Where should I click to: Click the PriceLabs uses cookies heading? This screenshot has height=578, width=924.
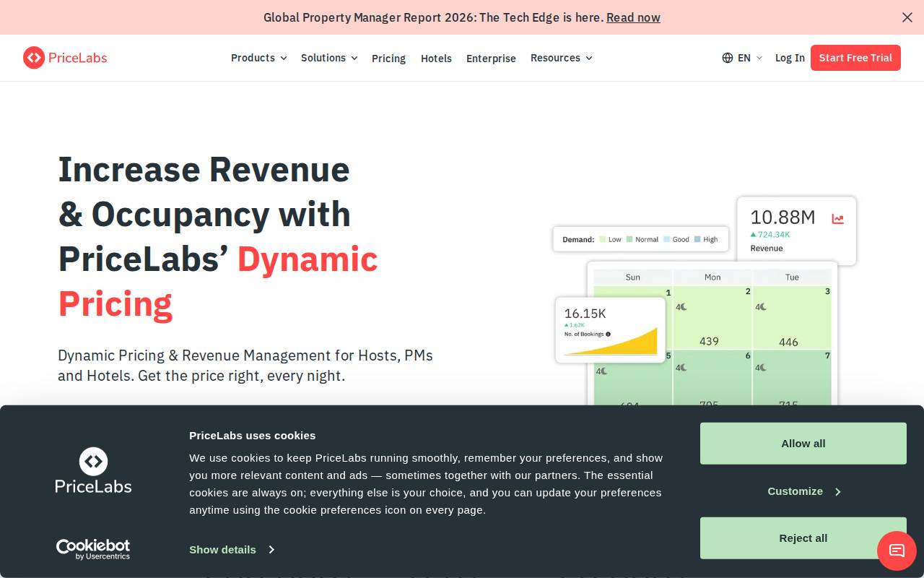[252, 436]
